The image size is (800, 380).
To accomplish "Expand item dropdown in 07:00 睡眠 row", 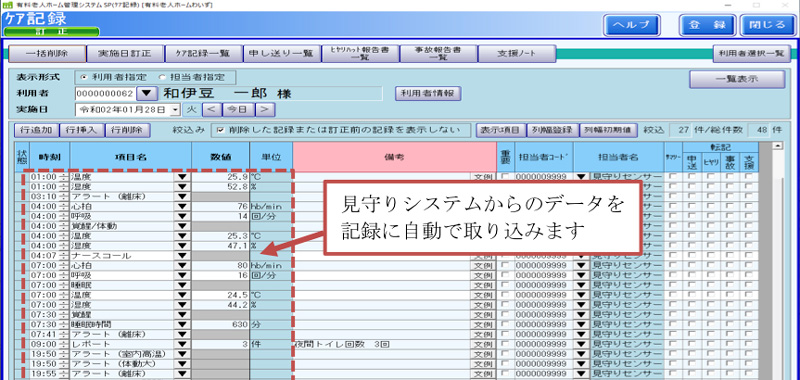I will coord(183,286).
